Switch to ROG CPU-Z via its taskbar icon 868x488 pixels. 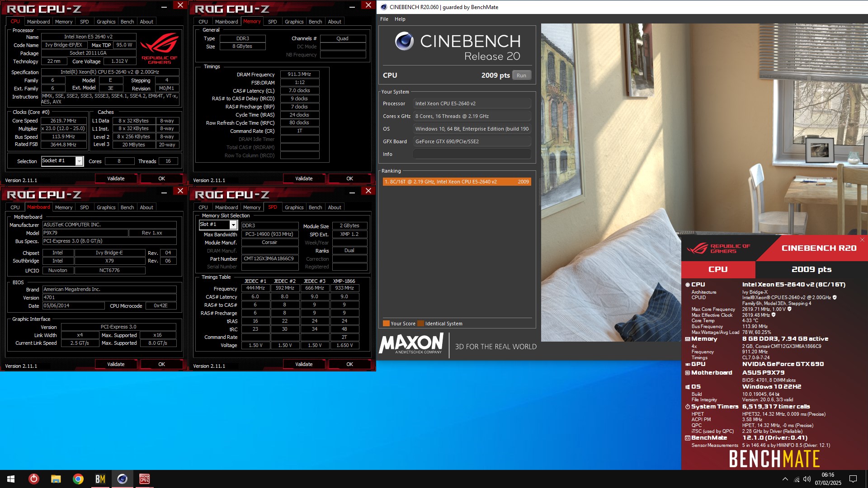(145, 479)
